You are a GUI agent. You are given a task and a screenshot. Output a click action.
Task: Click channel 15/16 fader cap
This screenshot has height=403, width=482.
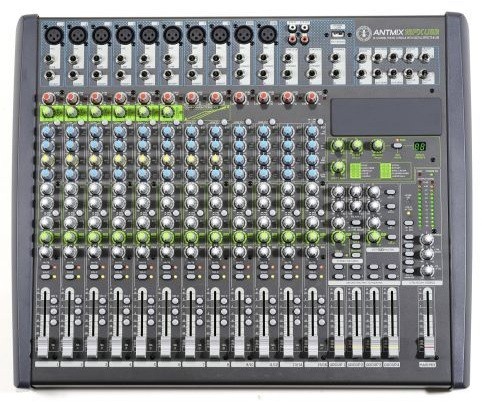pos(313,347)
